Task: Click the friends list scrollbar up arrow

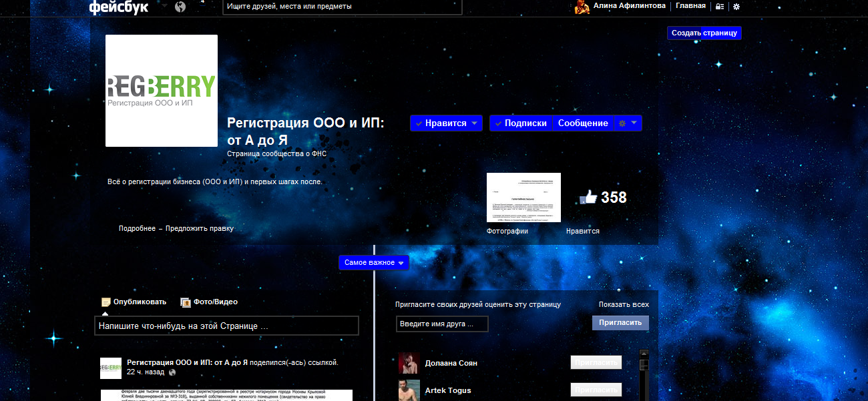Action: pos(644,354)
